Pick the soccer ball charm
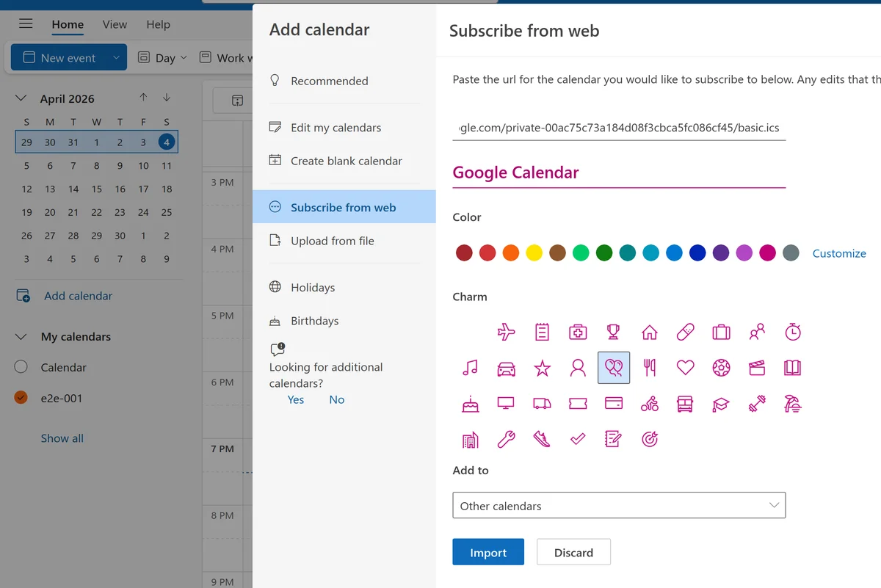Image resolution: width=881 pixels, height=588 pixels. tap(721, 368)
